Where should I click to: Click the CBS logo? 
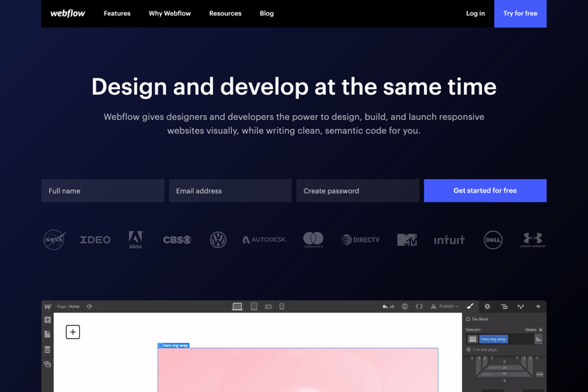(177, 240)
